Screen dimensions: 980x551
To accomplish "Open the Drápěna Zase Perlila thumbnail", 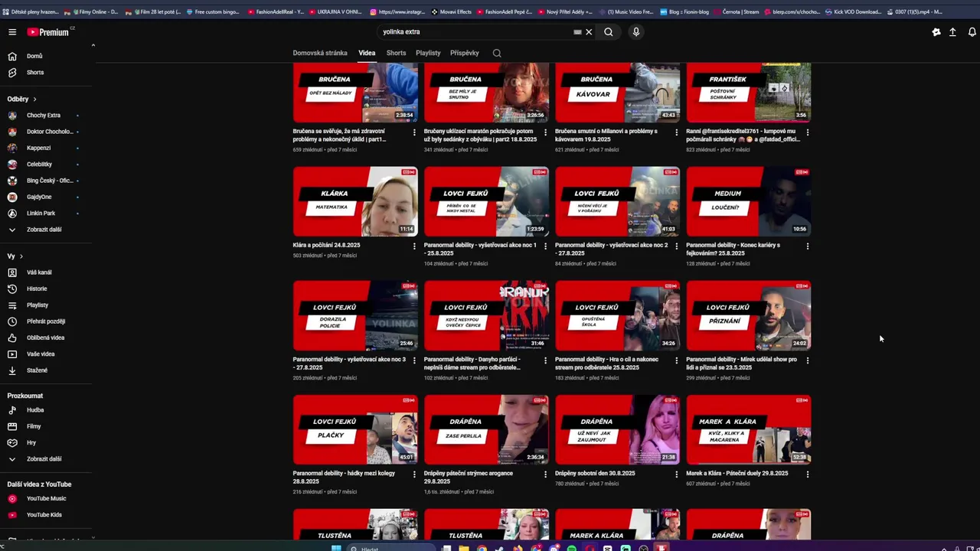I will tap(486, 429).
